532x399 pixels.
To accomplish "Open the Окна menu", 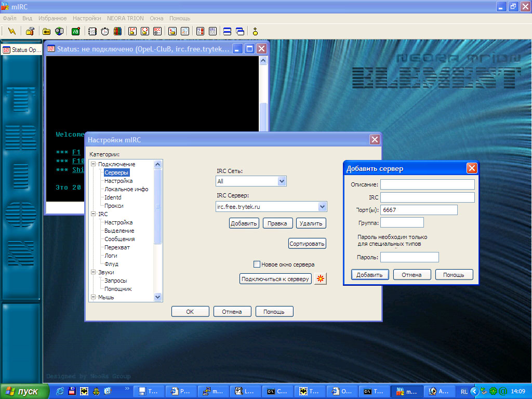I will [156, 18].
